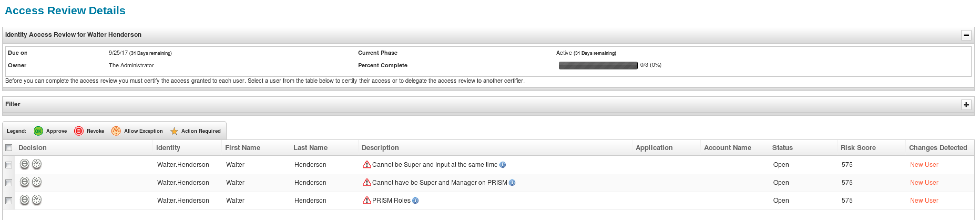Click PRISM Roles description text
980x220 pixels.
(391, 201)
